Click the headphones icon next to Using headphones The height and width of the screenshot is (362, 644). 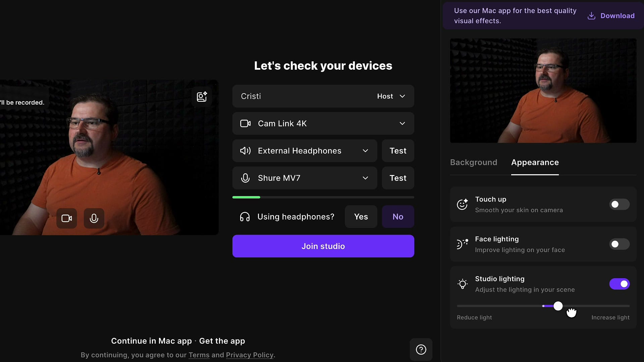pyautogui.click(x=245, y=217)
